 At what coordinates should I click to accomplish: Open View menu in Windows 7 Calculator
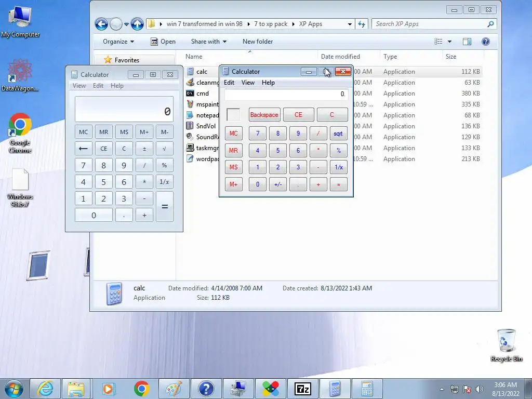click(79, 86)
